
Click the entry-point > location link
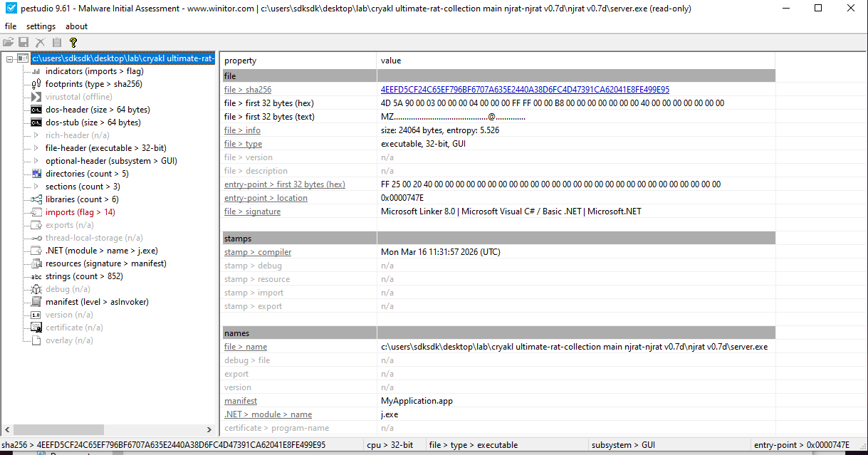click(x=266, y=198)
